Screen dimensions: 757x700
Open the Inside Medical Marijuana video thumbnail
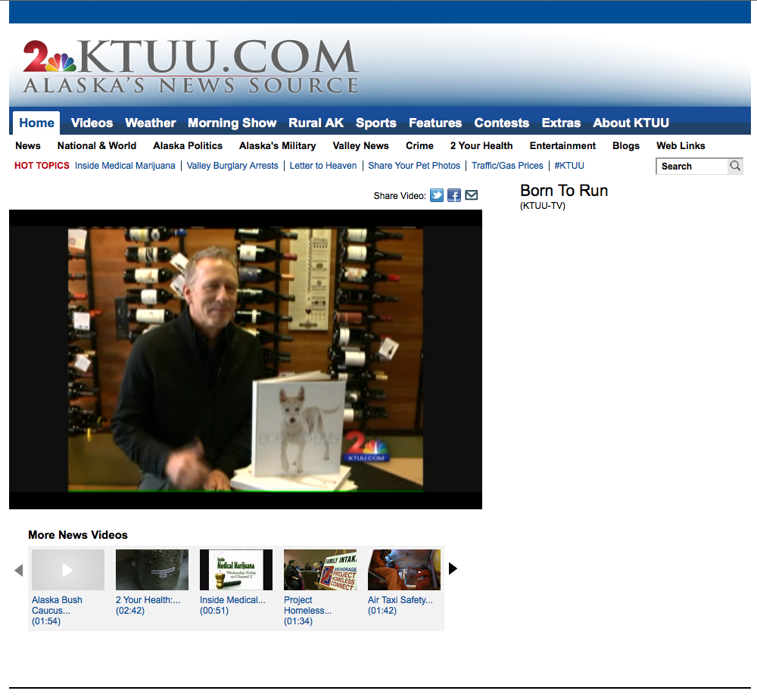[236, 570]
